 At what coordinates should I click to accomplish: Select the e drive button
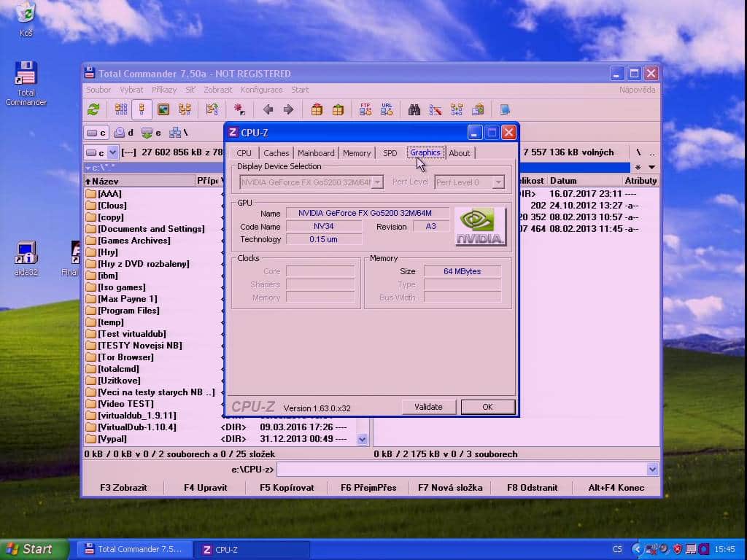pos(152,133)
